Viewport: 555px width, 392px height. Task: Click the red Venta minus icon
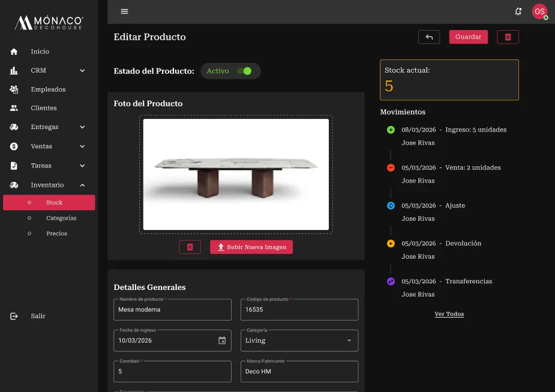tap(391, 168)
